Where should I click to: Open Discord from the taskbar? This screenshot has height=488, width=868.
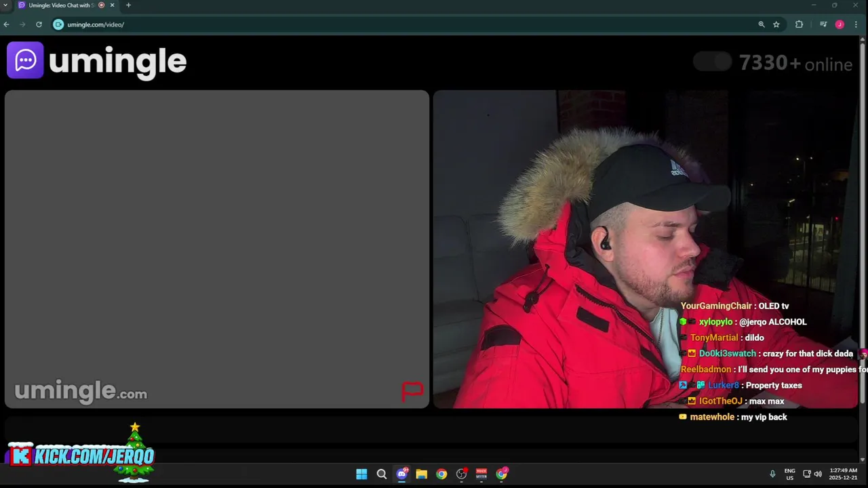[401, 474]
